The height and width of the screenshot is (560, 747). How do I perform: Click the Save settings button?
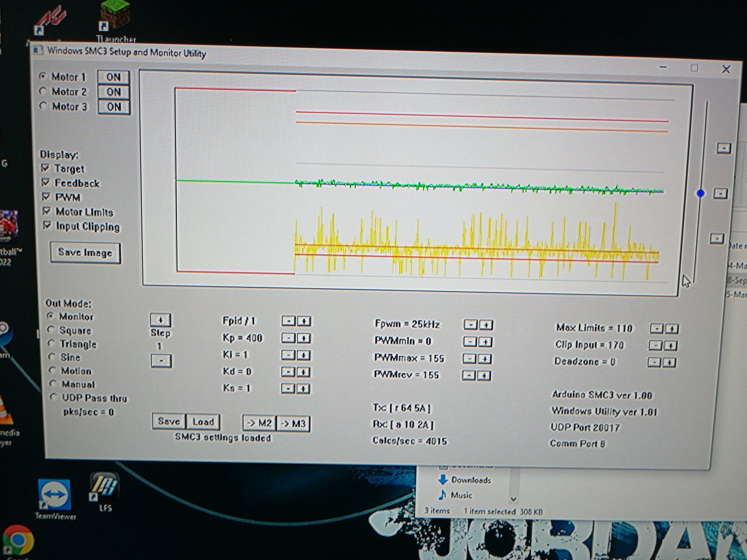click(x=169, y=421)
